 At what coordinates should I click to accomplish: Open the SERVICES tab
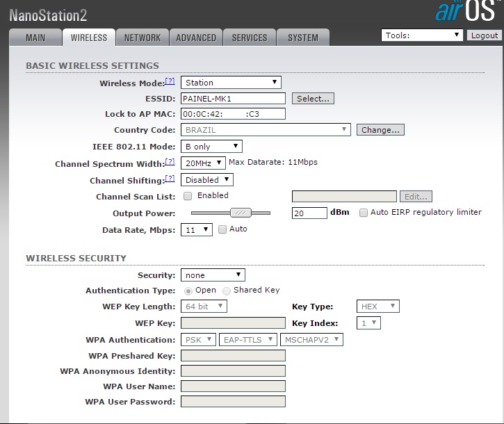point(250,38)
